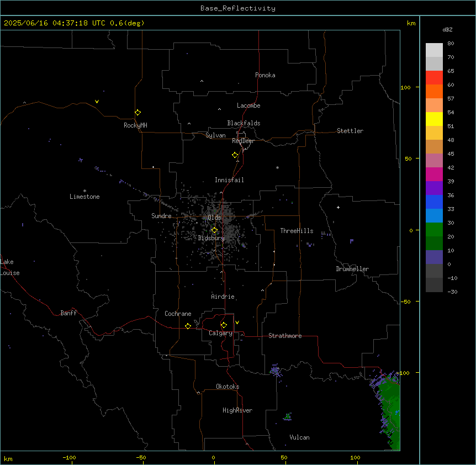
Task: Click the Ponoka city label
Action: (x=265, y=75)
